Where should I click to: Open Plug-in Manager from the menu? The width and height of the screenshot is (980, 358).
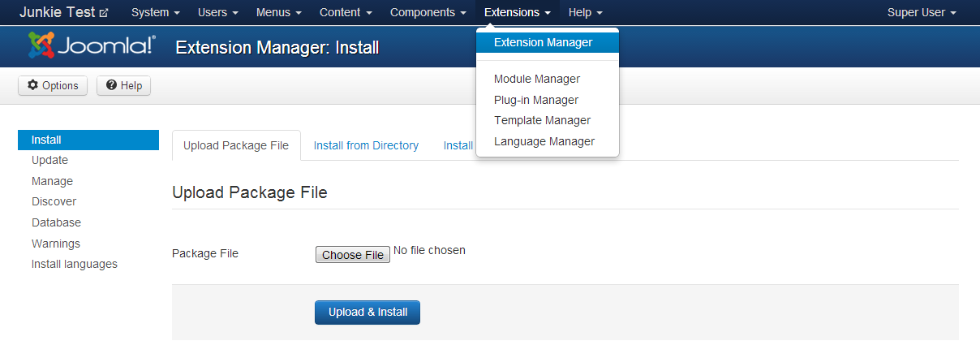click(535, 100)
